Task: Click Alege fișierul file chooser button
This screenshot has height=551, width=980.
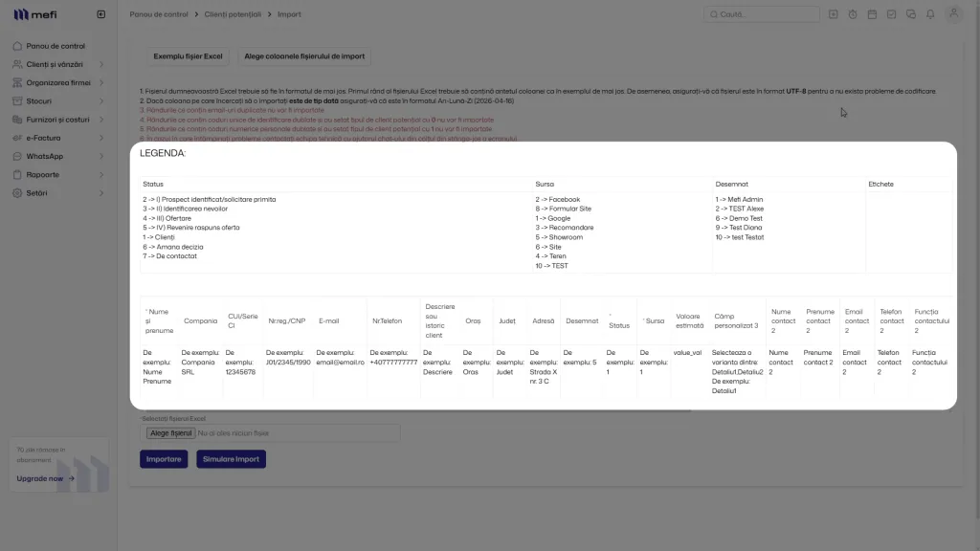Action: point(170,433)
